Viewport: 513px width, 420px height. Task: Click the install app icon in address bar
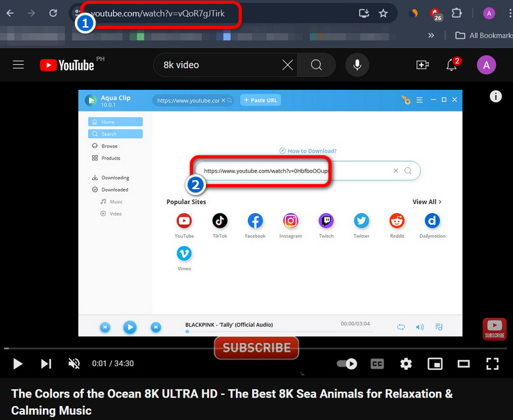point(364,13)
